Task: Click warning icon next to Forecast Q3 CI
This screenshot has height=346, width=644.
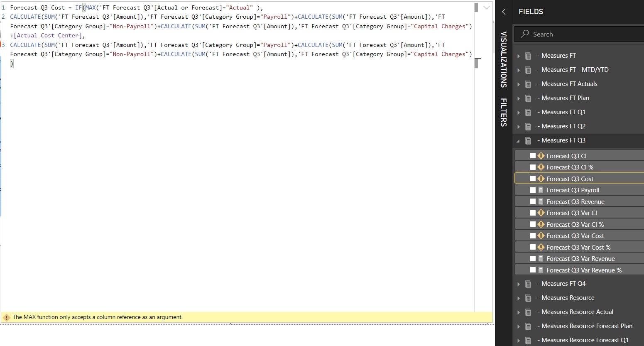Action: 541,156
